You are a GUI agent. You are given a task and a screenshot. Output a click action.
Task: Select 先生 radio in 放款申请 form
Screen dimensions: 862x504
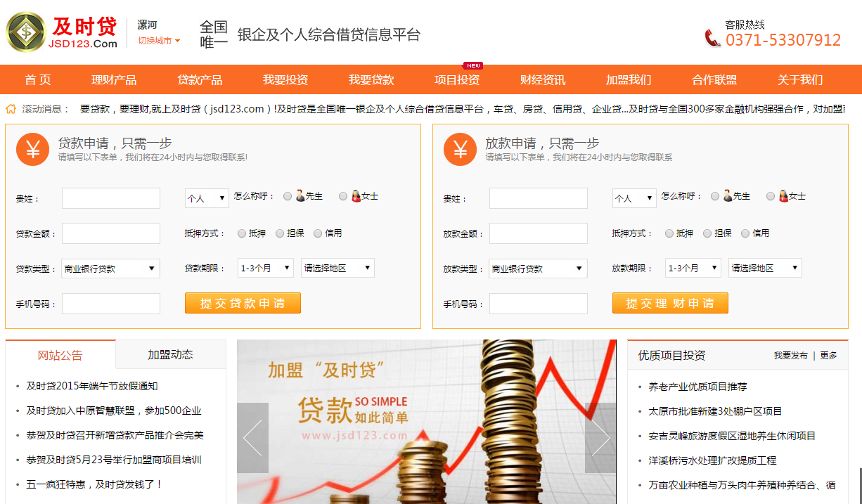coord(715,197)
